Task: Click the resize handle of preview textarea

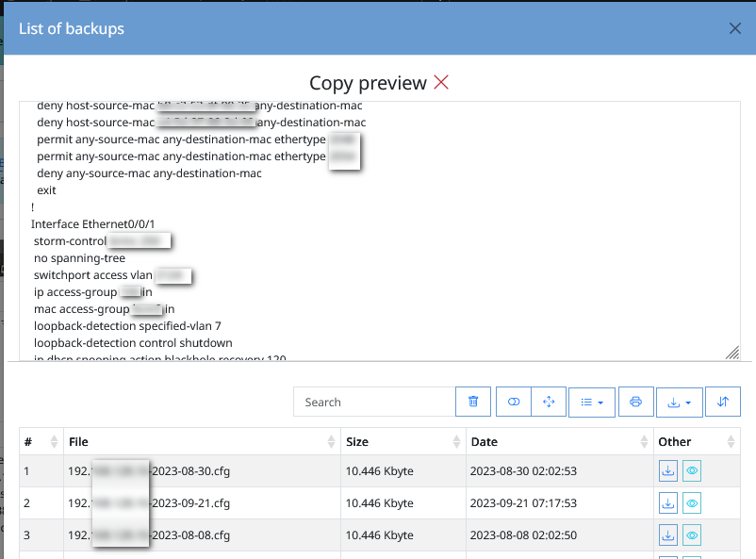Action: click(732, 353)
